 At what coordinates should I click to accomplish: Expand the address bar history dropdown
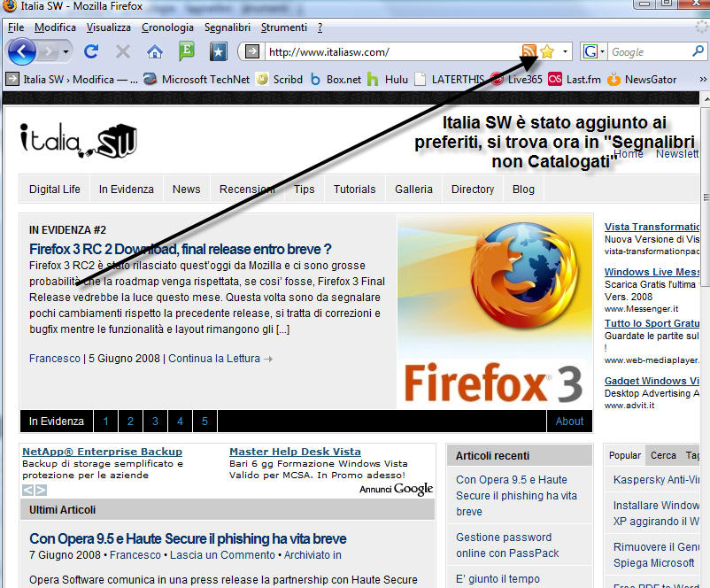565,51
